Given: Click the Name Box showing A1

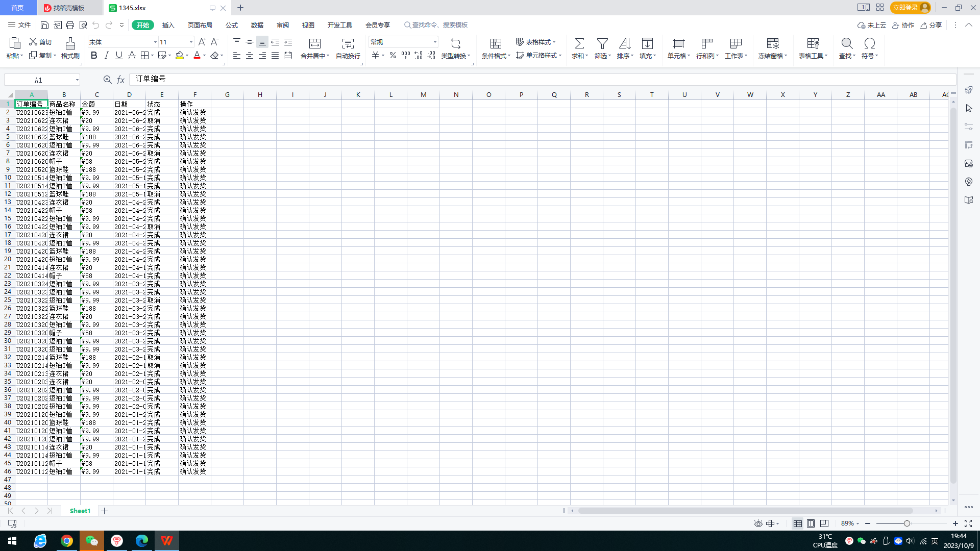Looking at the screenshot, I should tap(39, 80).
